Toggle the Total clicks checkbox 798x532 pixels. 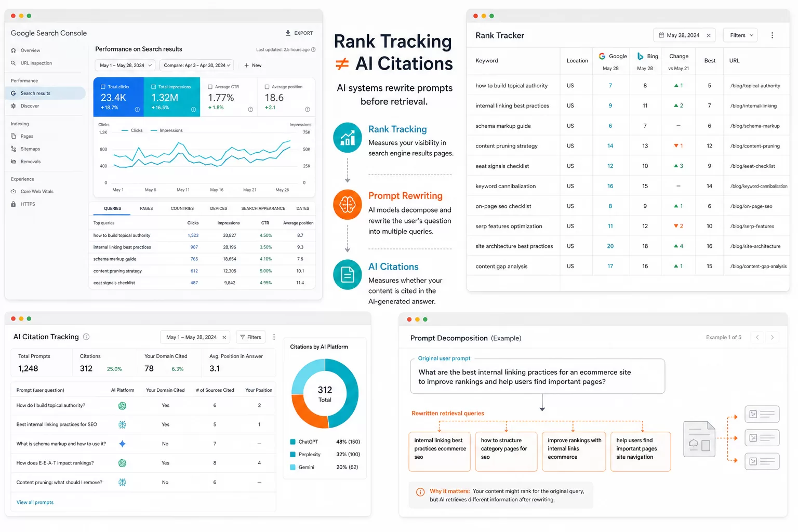(103, 87)
